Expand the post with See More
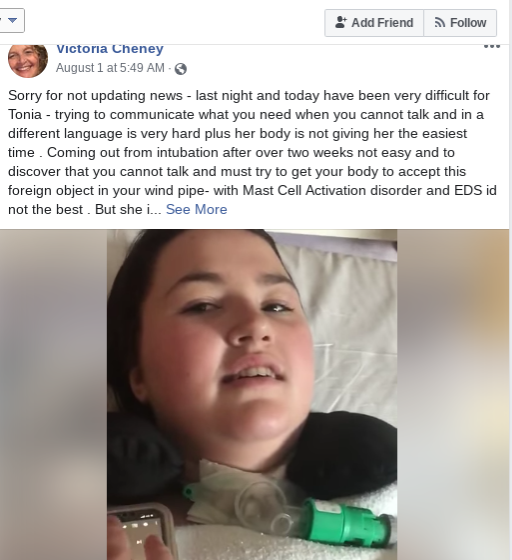Image resolution: width=512 pixels, height=560 pixels. [196, 209]
